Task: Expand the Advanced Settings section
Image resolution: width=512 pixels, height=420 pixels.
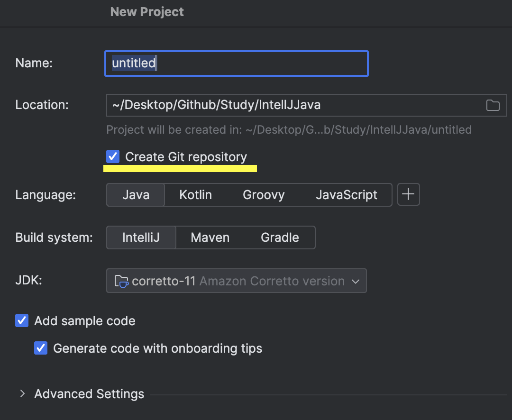Action: (22, 394)
